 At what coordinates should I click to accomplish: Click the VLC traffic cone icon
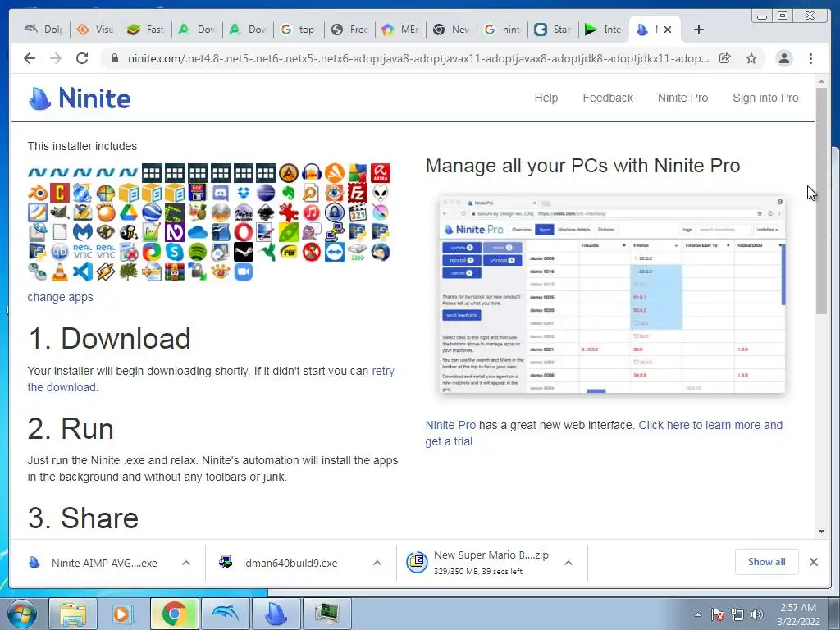pos(60,272)
